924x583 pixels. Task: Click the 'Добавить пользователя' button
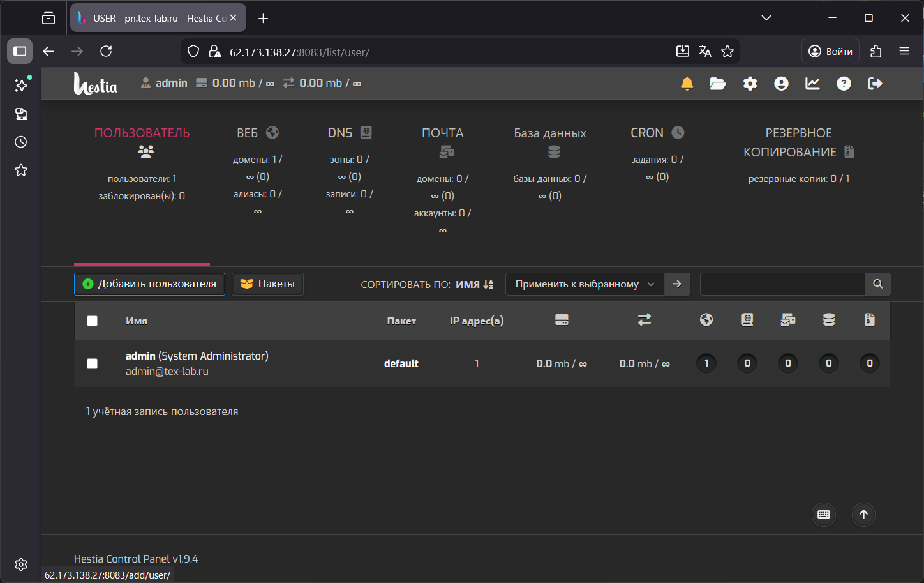pyautogui.click(x=149, y=284)
